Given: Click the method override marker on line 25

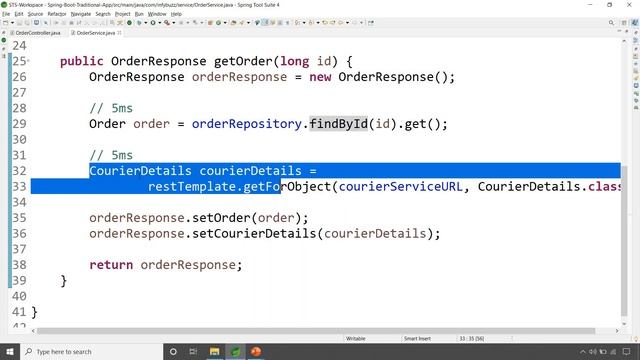Looking at the screenshot, I should click(x=29, y=61).
